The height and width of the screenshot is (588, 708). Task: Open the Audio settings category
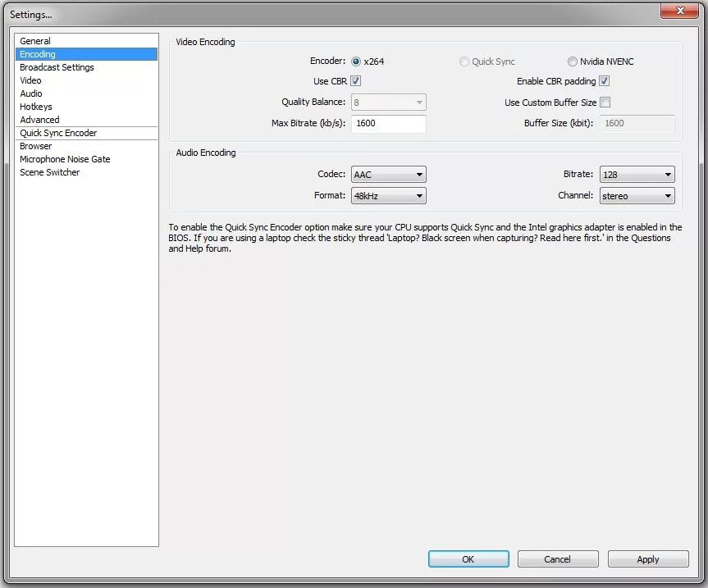pyautogui.click(x=86, y=93)
